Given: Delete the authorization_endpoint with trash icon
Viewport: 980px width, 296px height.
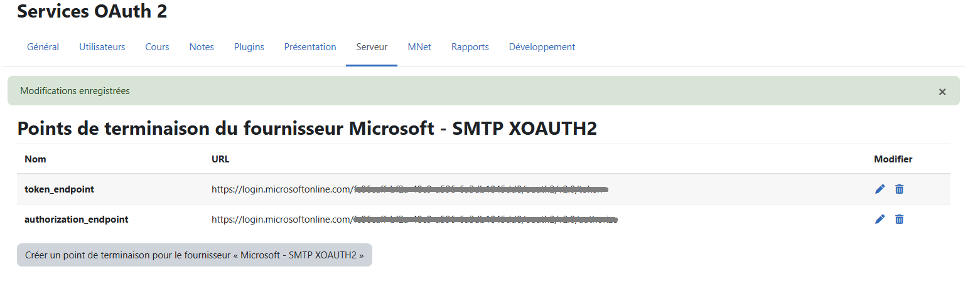Looking at the screenshot, I should 899,219.
